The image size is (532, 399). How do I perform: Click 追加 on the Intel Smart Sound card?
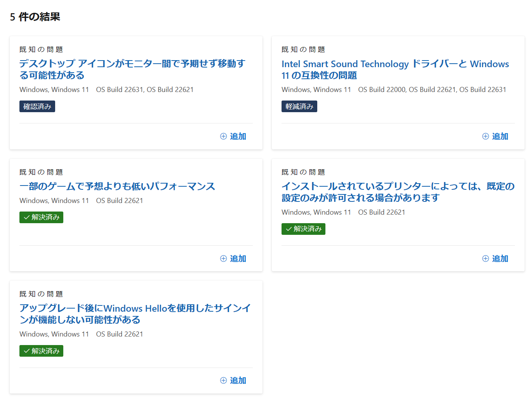pyautogui.click(x=500, y=136)
